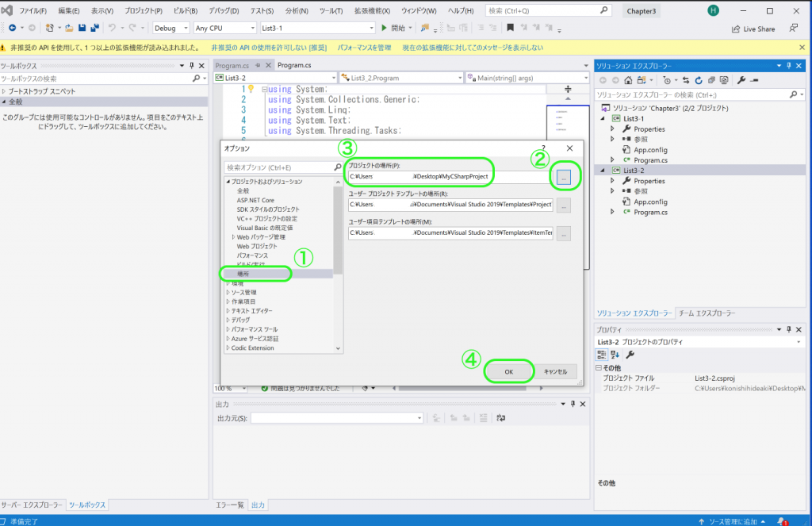Expand the Web パッケージ管理 node in the Options tree
This screenshot has height=526, width=812.
(234, 237)
